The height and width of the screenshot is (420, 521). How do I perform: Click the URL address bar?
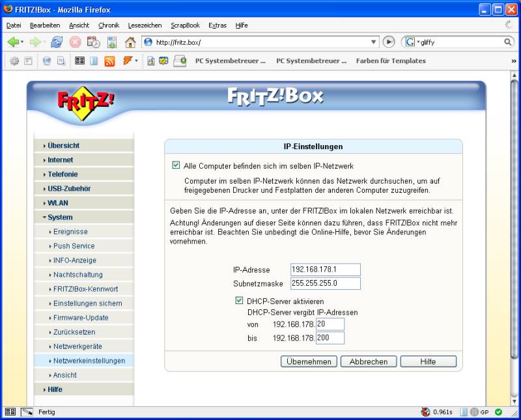tap(261, 42)
